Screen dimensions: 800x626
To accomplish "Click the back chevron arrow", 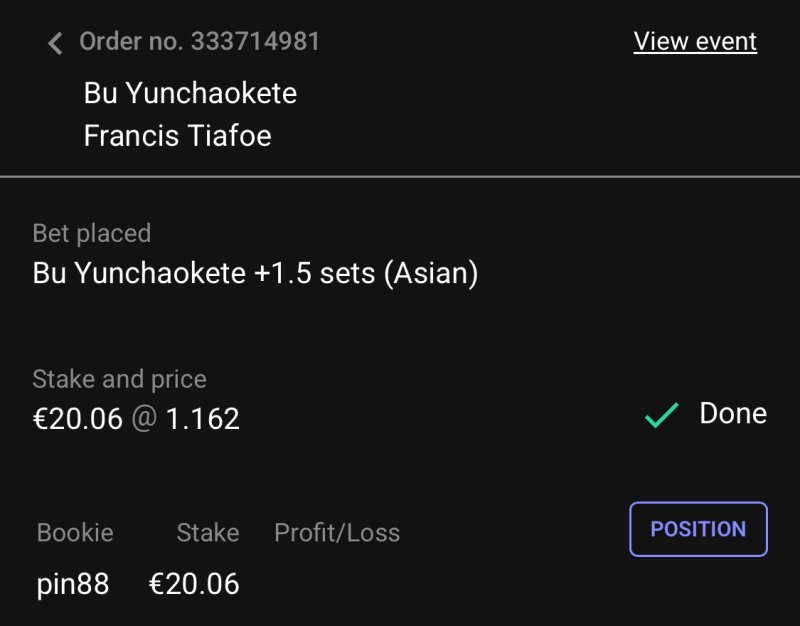I will (55, 42).
